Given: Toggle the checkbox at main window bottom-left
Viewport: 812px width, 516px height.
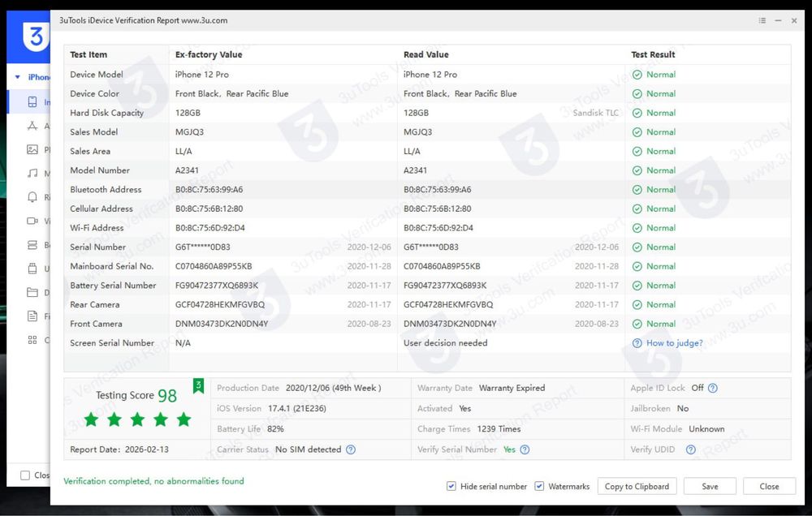Looking at the screenshot, I should pyautogui.click(x=25, y=475).
